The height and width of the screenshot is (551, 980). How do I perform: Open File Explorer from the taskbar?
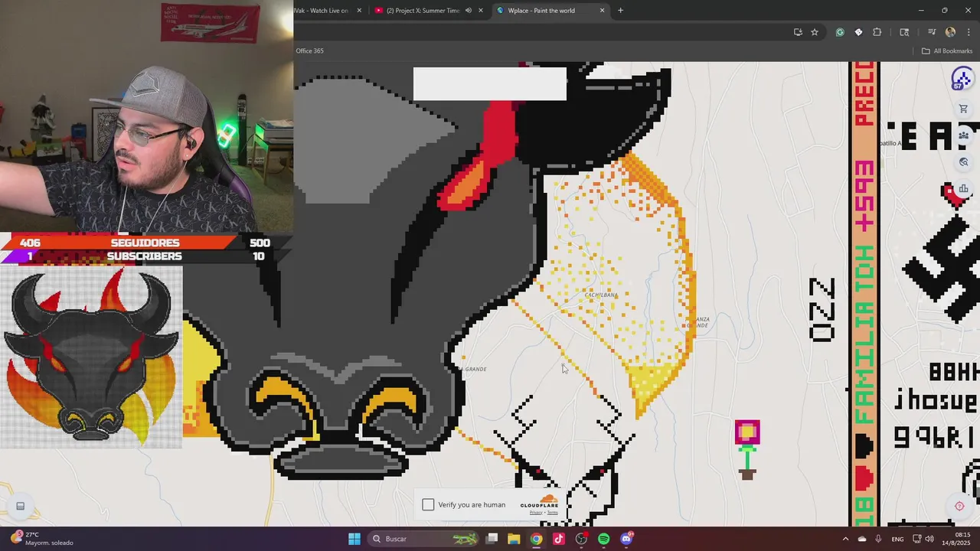514,539
